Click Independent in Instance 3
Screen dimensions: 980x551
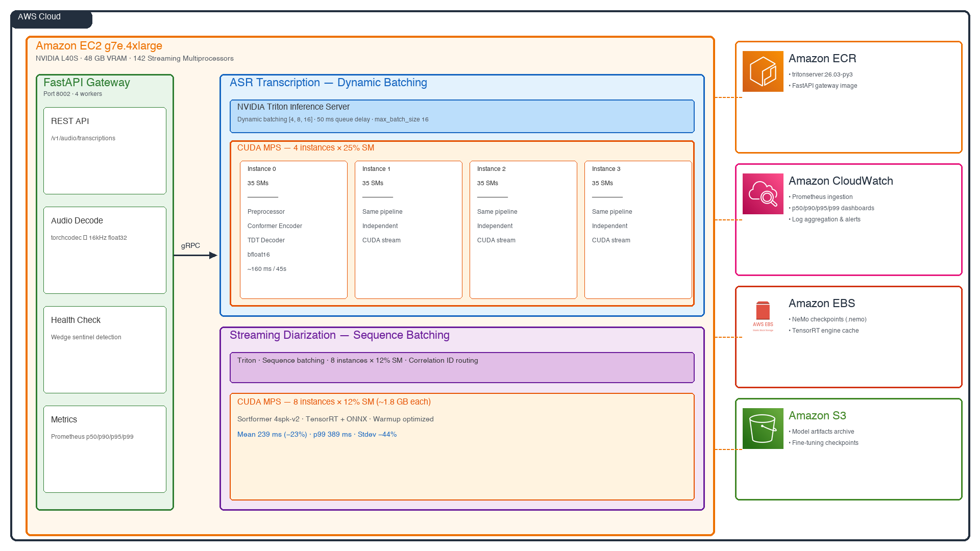click(609, 226)
